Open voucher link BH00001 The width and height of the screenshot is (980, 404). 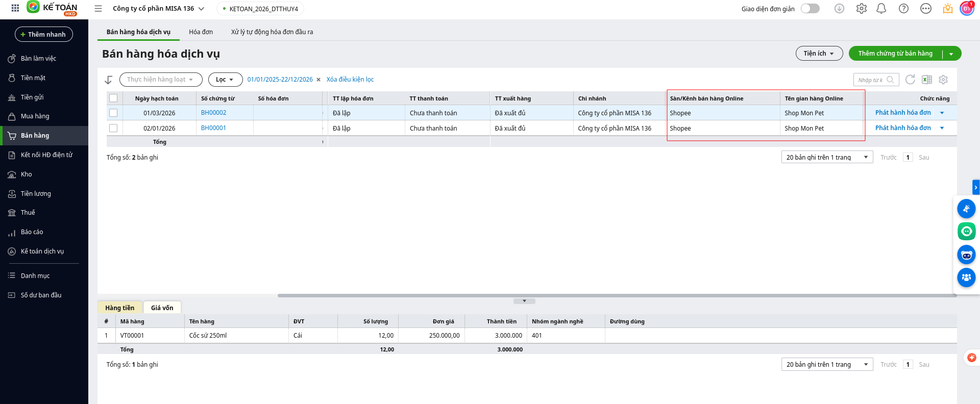pyautogui.click(x=213, y=128)
